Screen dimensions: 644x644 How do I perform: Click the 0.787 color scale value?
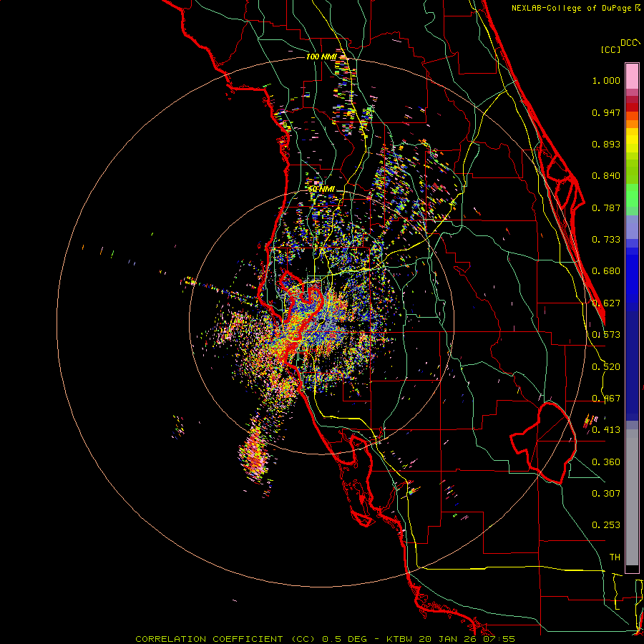point(606,208)
